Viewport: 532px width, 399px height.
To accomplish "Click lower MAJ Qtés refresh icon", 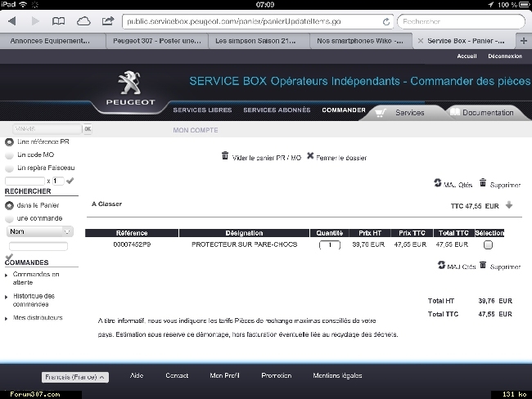I will [441, 265].
